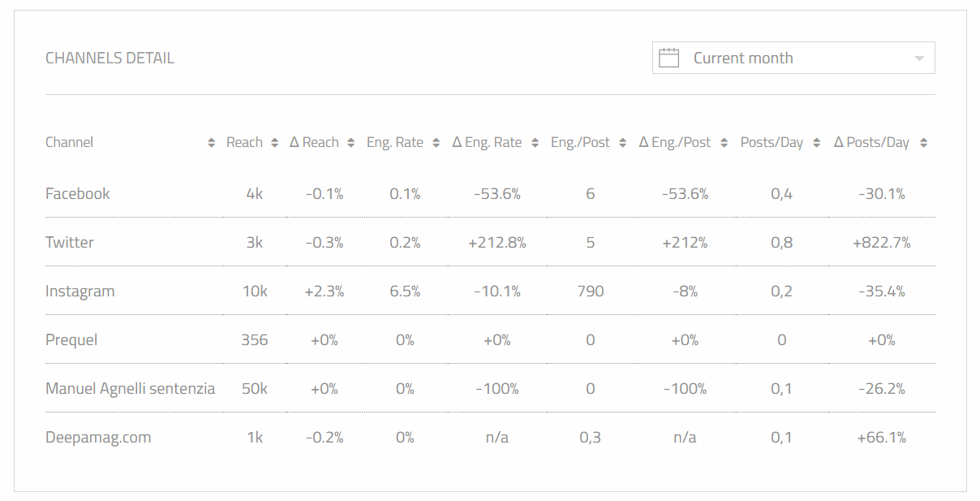Sort by Eng. Rate sort icon
The height and width of the screenshot is (501, 980).
click(x=436, y=143)
